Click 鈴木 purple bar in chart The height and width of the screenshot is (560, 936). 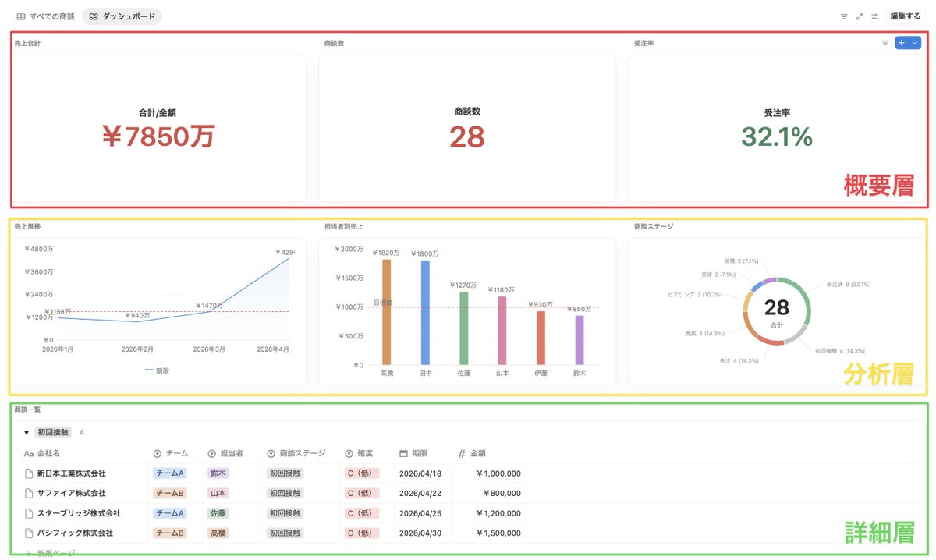pyautogui.click(x=579, y=340)
